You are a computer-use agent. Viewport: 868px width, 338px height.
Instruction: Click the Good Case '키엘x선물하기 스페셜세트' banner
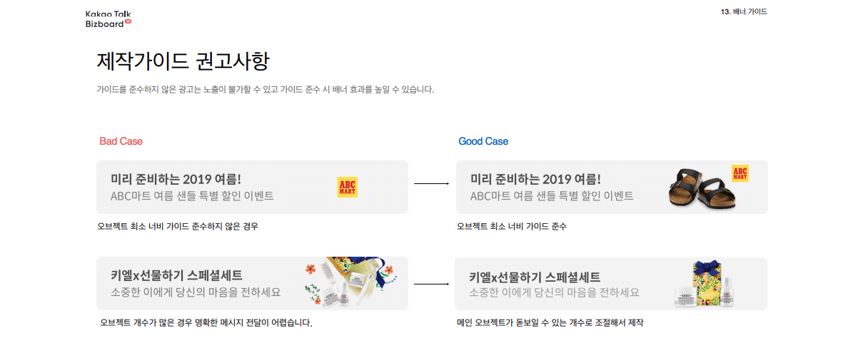click(611, 284)
